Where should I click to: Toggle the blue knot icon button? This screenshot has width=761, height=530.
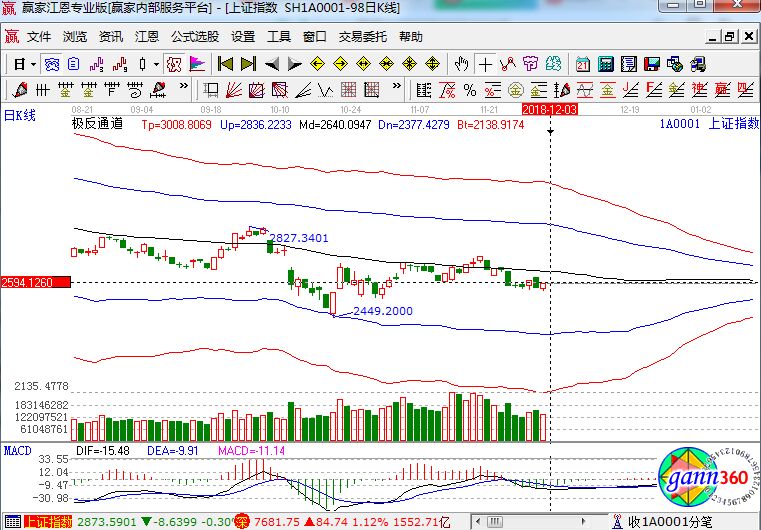(x=51, y=64)
